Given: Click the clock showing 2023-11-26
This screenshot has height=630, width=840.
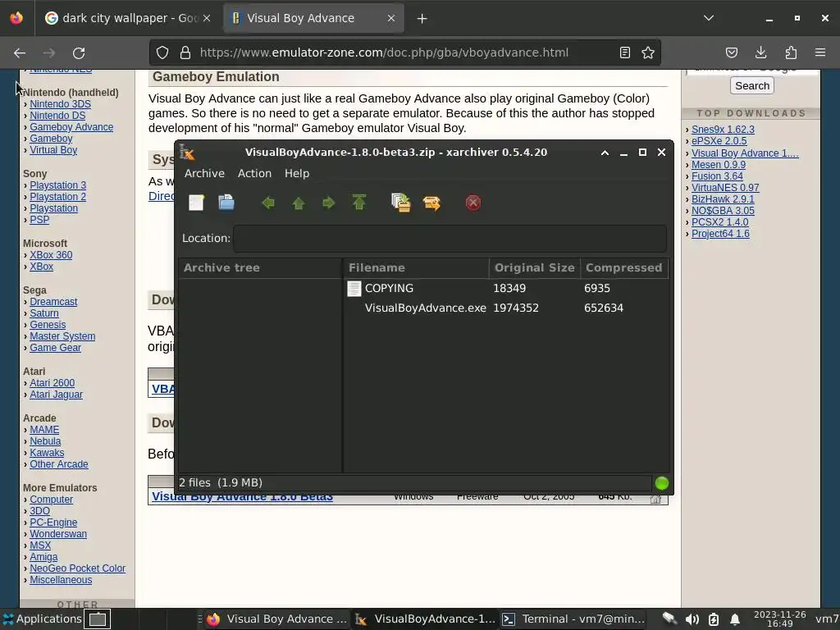Looking at the screenshot, I should click(779, 619).
